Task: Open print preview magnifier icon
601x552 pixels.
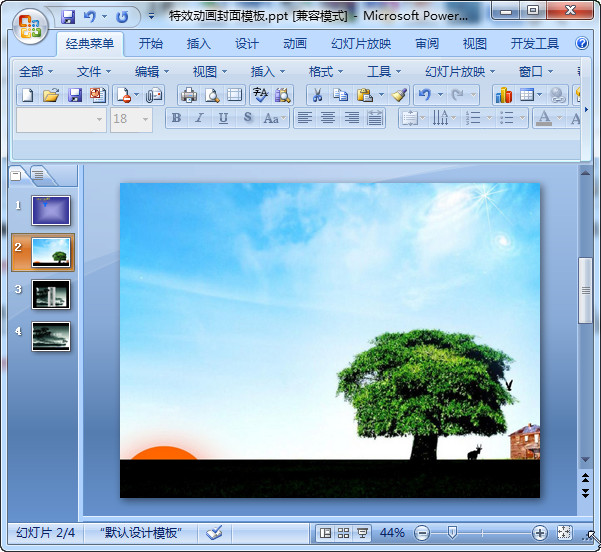Action: pos(212,95)
